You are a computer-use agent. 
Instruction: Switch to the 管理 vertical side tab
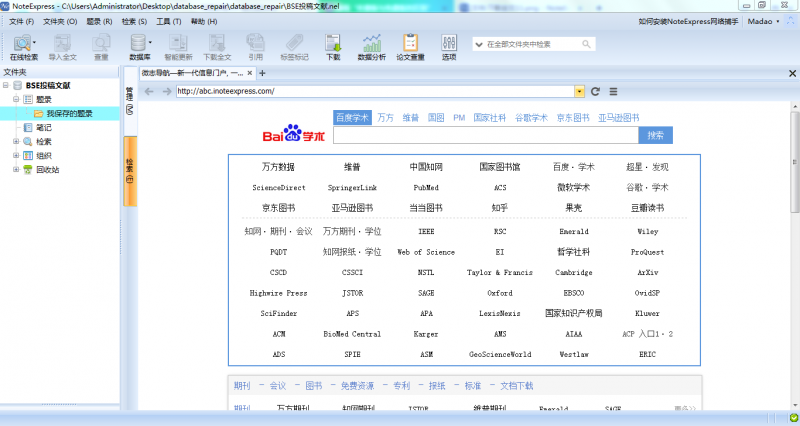point(130,101)
